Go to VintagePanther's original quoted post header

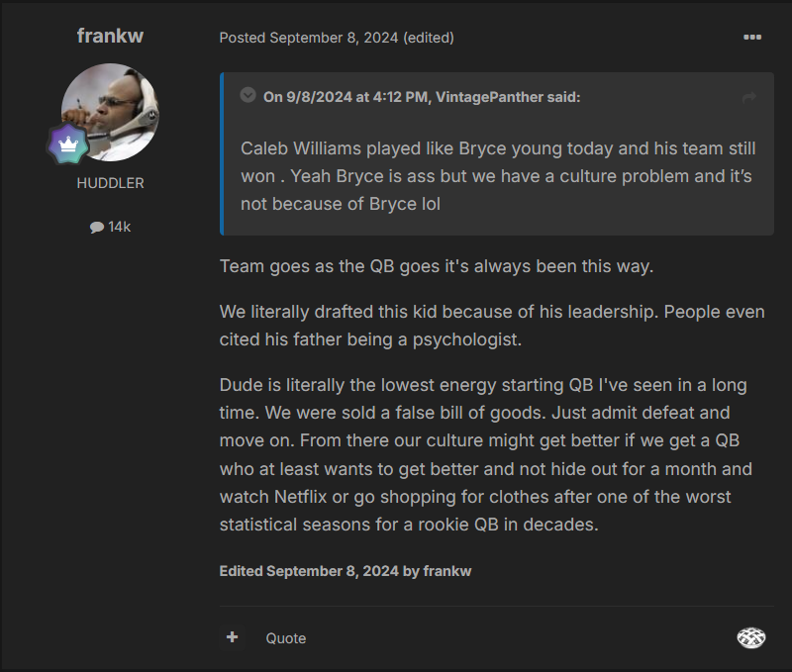pos(422,97)
